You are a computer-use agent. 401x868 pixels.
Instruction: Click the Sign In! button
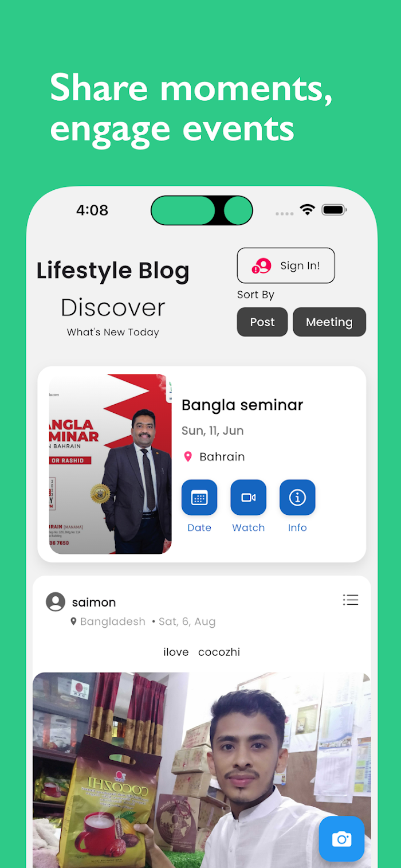click(286, 265)
